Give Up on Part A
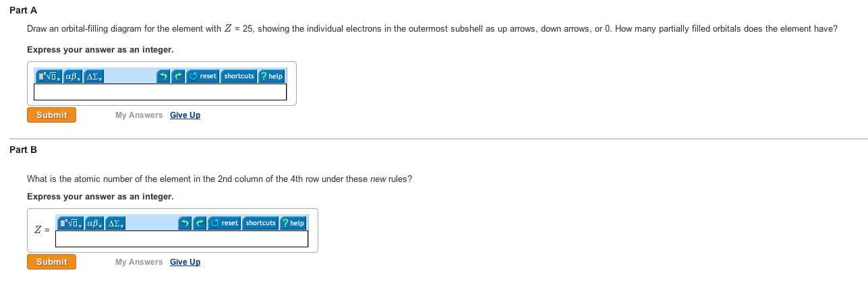 185,115
